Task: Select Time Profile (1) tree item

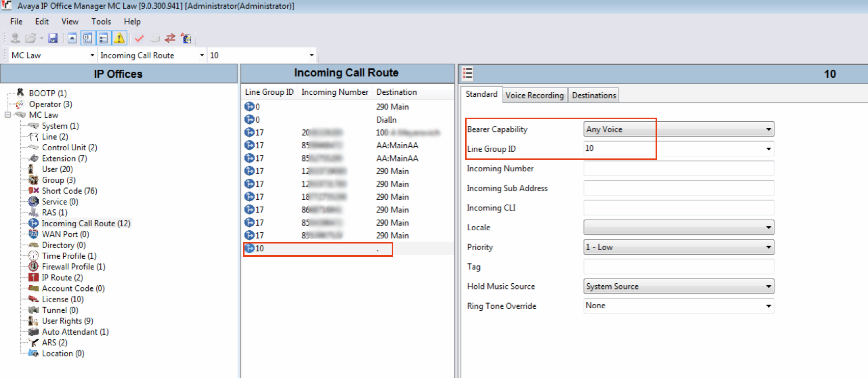Action: 69,256
